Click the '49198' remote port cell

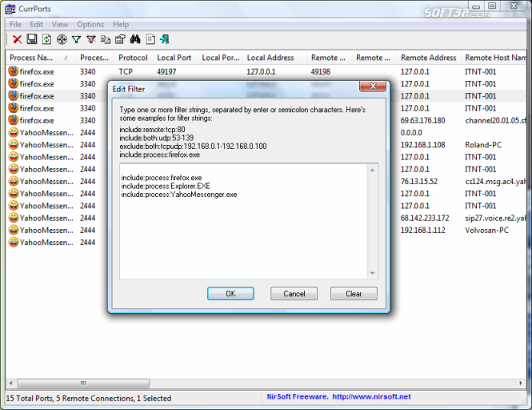[x=320, y=72]
